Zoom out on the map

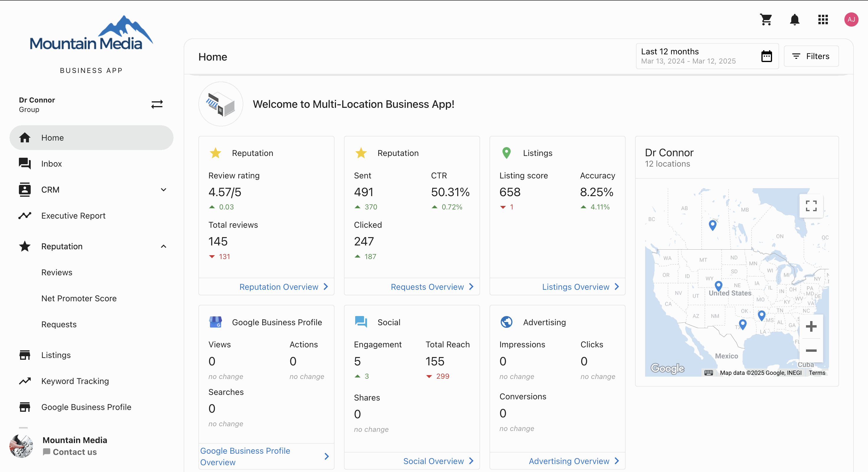(811, 350)
